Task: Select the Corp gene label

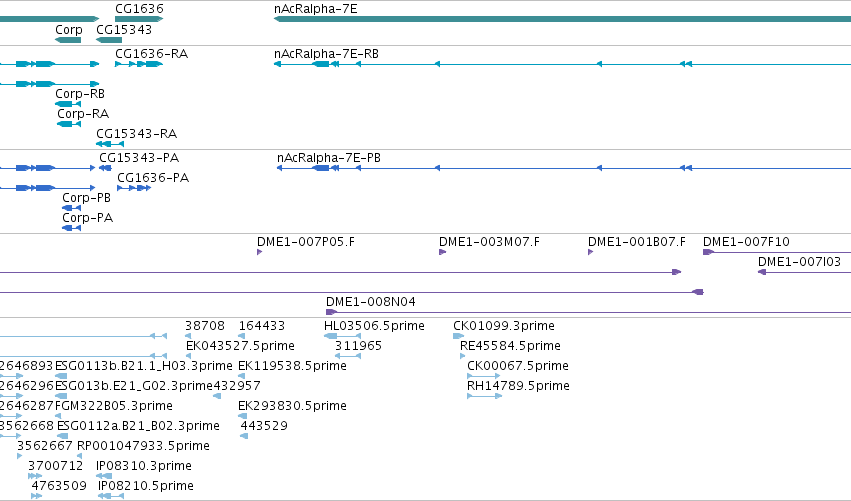Action: pyautogui.click(x=69, y=29)
